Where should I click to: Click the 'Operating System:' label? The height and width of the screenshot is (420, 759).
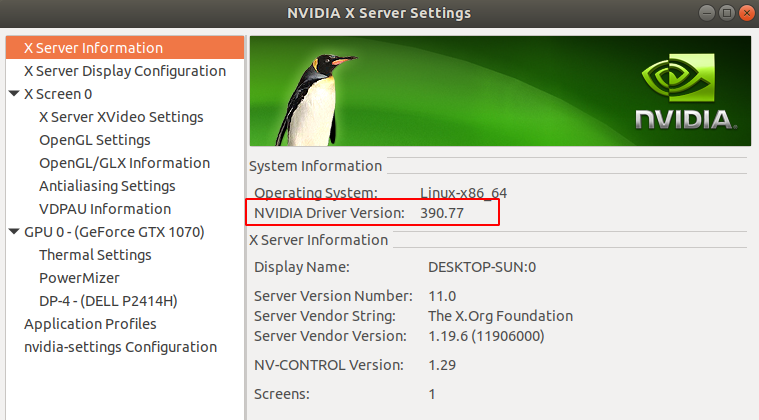coord(316,193)
